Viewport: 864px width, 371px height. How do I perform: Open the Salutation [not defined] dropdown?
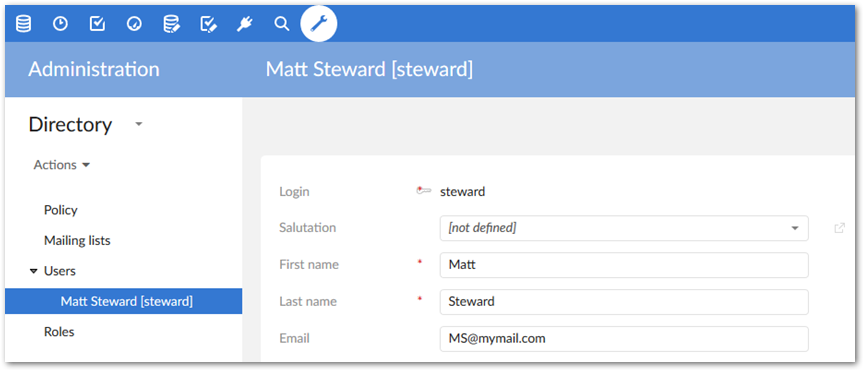(624, 228)
